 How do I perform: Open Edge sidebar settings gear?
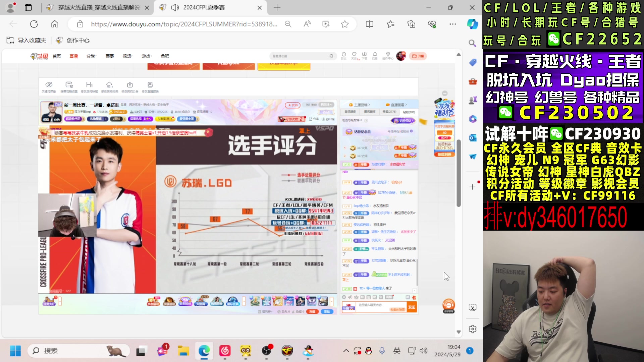click(x=473, y=329)
